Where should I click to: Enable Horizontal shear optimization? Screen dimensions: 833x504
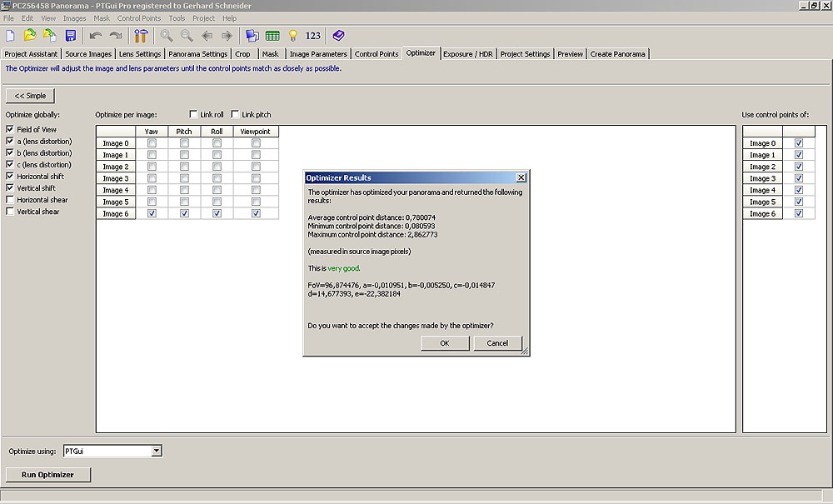10,200
